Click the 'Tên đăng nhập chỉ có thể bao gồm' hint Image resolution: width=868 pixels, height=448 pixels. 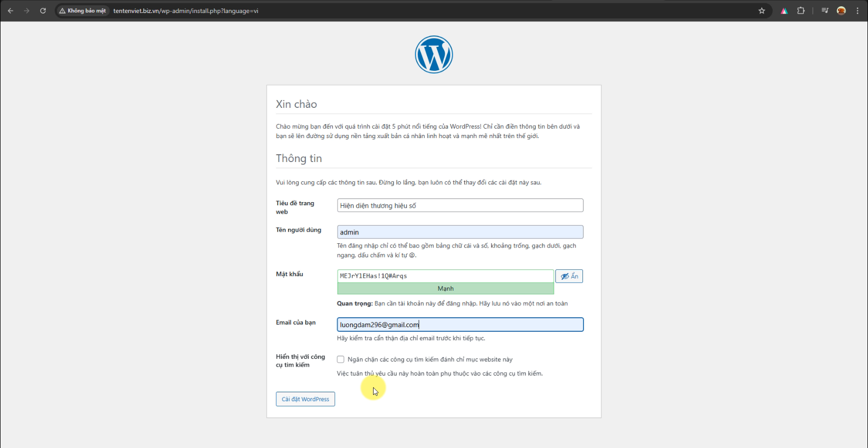pos(456,251)
